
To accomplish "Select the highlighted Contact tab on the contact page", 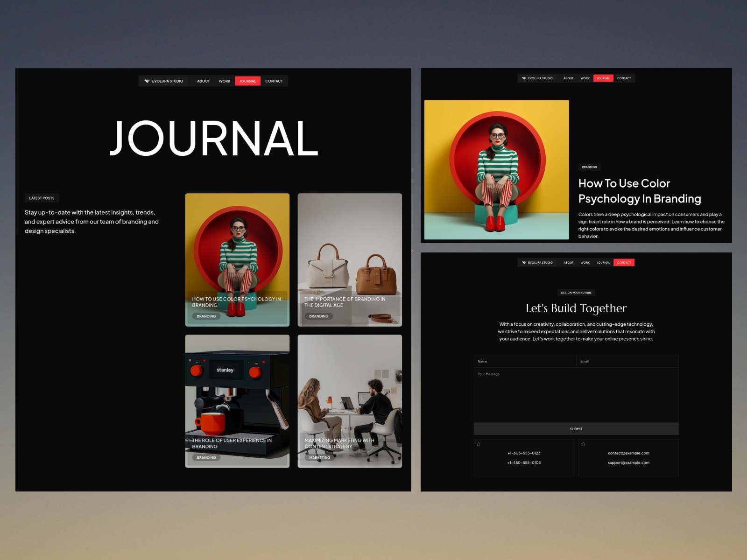I will tap(624, 263).
